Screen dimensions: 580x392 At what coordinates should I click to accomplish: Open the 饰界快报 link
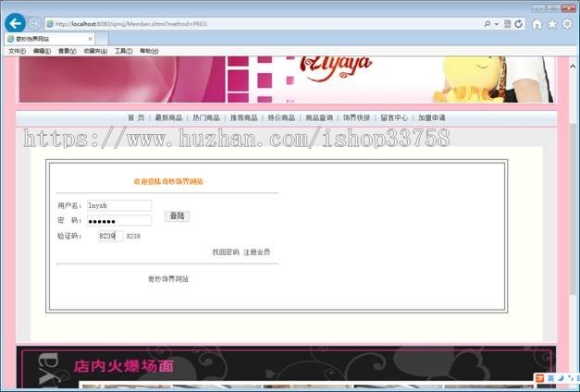point(356,118)
